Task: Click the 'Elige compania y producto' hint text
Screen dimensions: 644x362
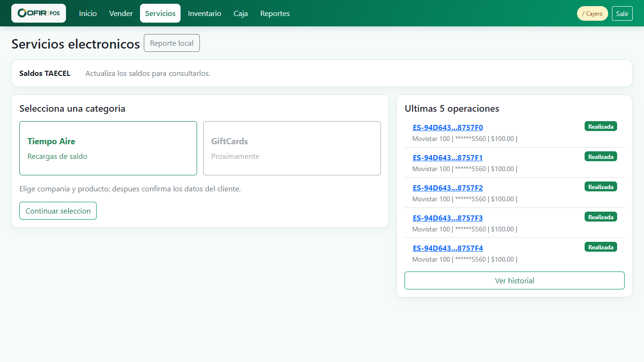Action: (x=130, y=189)
